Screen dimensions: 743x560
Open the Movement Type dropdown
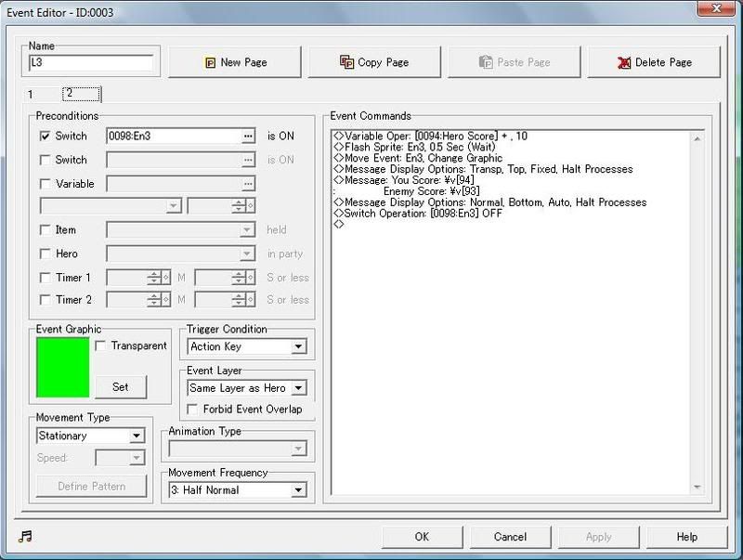137,436
